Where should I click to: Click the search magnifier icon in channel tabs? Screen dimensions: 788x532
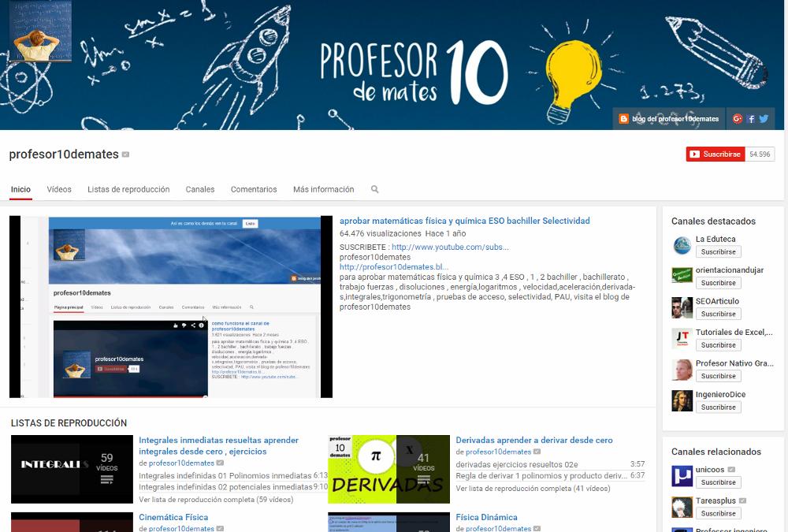pyautogui.click(x=375, y=190)
